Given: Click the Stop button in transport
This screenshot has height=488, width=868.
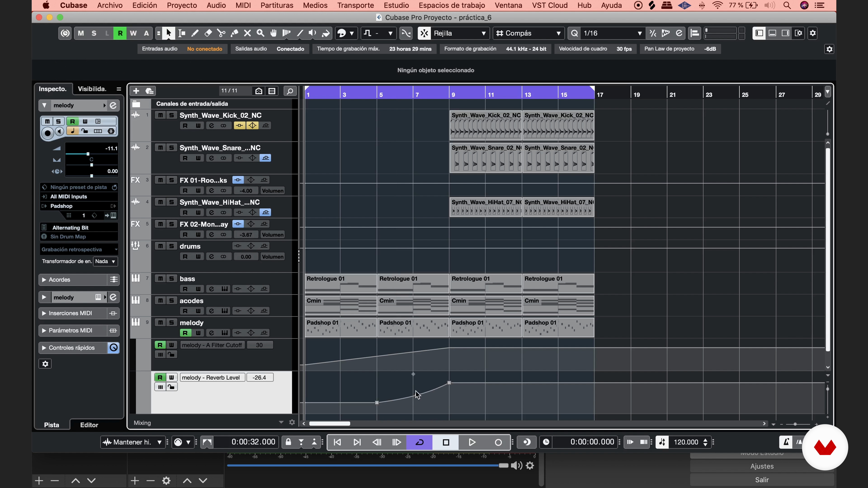Looking at the screenshot, I should 446,442.
